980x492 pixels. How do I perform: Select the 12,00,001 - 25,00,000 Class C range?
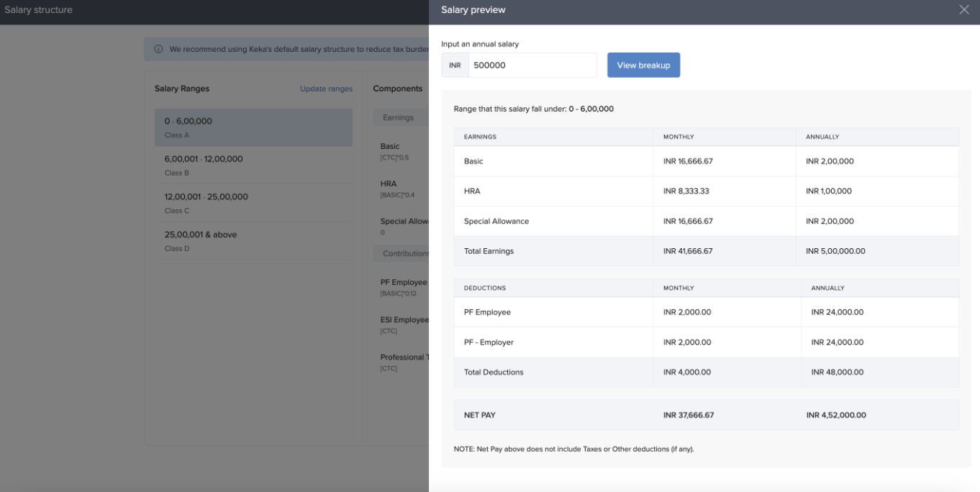click(253, 203)
